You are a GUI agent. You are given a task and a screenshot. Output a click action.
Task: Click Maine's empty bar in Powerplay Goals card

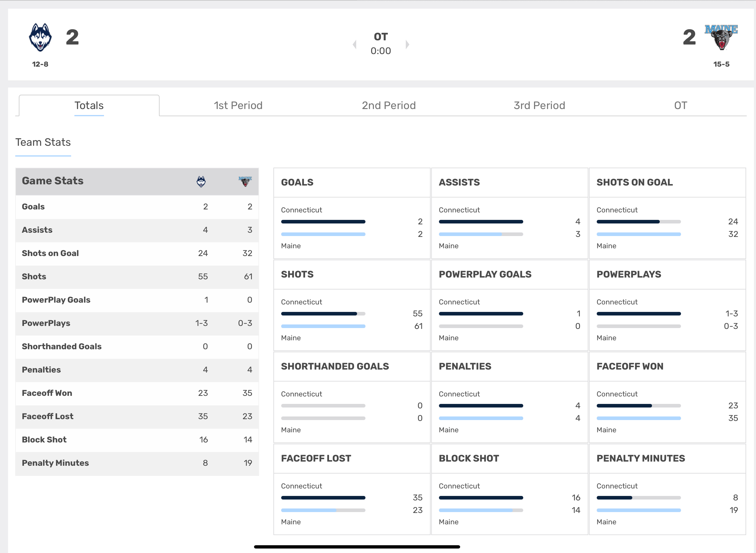click(x=481, y=326)
